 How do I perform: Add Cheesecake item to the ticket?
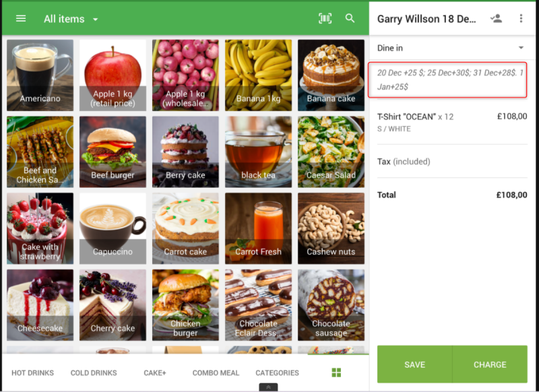(x=40, y=305)
